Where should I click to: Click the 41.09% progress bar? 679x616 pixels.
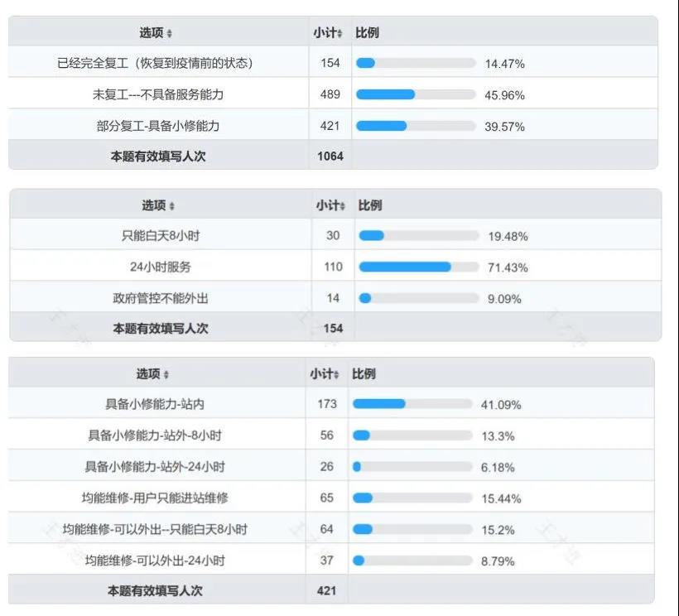[x=412, y=404]
